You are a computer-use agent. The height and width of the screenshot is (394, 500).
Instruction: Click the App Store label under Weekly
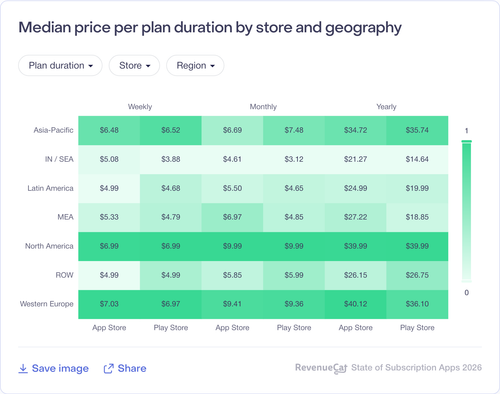pyautogui.click(x=109, y=328)
